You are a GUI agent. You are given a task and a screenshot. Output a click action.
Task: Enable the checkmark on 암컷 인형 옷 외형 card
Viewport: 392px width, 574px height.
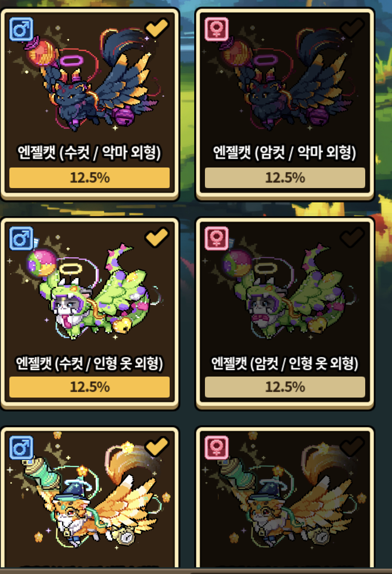[352, 237]
